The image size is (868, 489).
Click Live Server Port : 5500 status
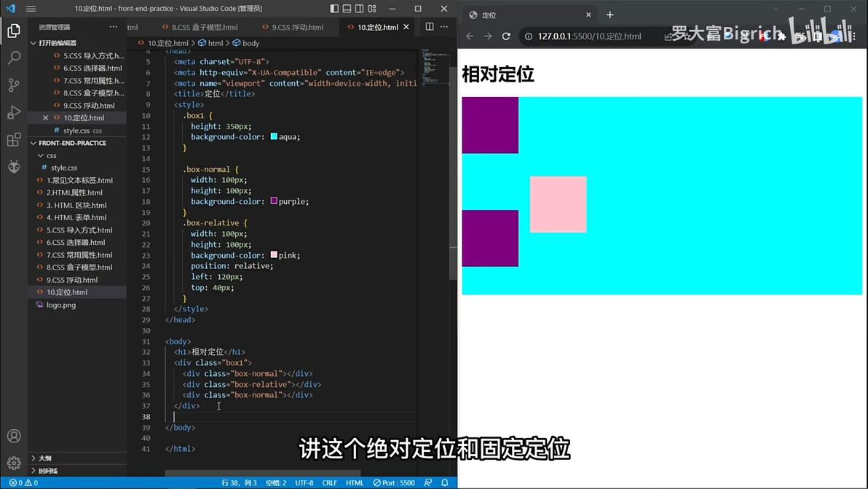pos(394,483)
